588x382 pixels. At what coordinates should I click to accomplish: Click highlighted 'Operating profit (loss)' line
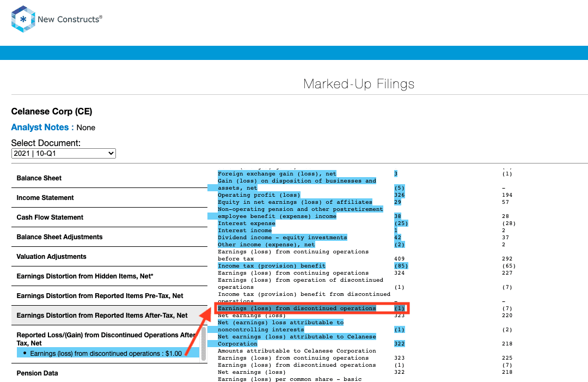[x=259, y=195]
